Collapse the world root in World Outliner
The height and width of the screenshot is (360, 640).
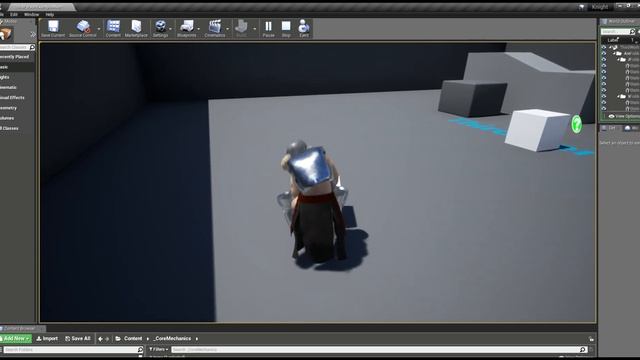(611, 47)
